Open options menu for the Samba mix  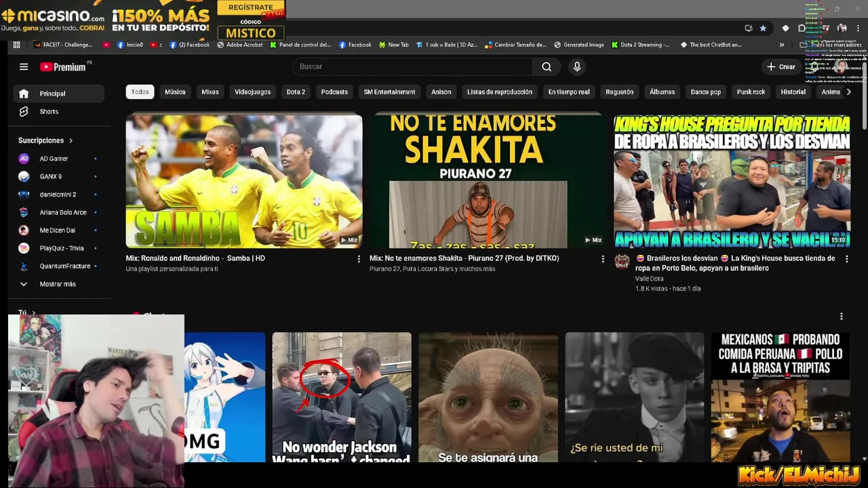click(x=359, y=259)
